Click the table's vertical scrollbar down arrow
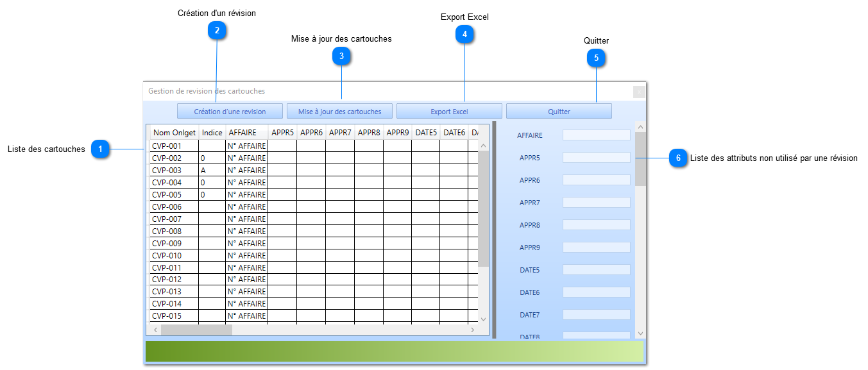Viewport: 868px width, 370px height. pyautogui.click(x=484, y=319)
